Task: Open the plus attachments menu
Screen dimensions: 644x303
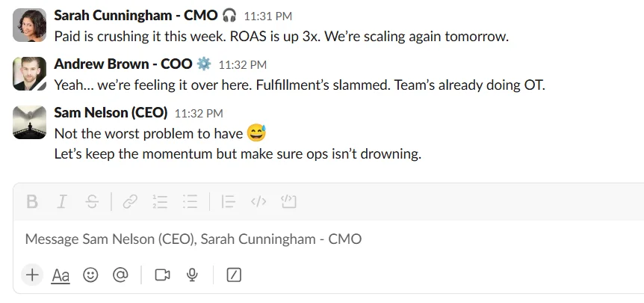Action: coord(32,275)
